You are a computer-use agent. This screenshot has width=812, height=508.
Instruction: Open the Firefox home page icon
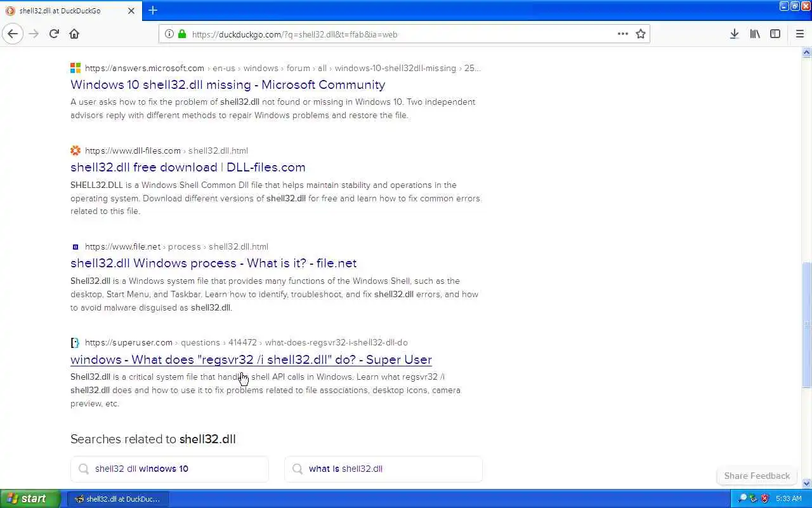coord(74,34)
